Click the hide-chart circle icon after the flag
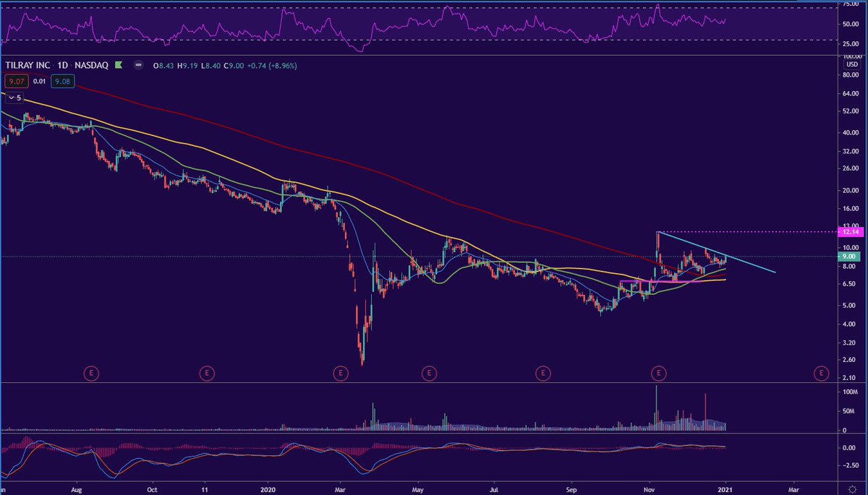868x495 pixels. tap(137, 65)
